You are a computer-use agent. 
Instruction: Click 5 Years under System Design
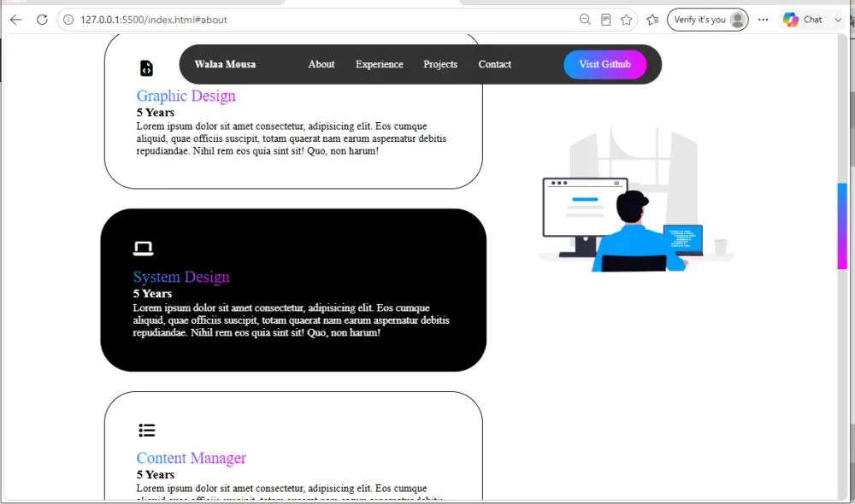click(152, 294)
